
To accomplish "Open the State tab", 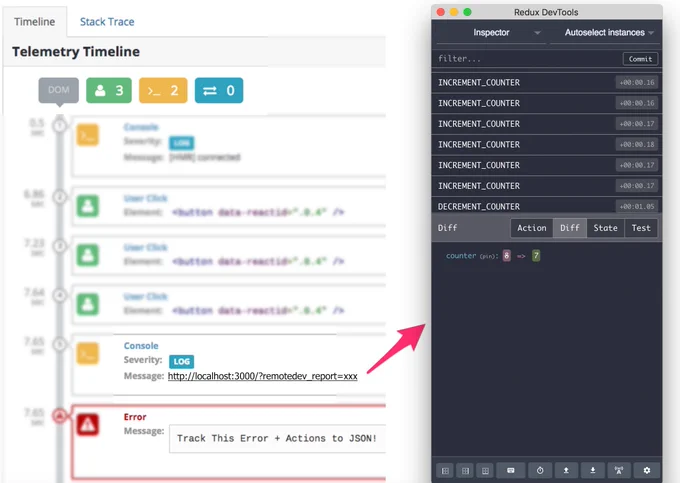I will click(x=605, y=228).
